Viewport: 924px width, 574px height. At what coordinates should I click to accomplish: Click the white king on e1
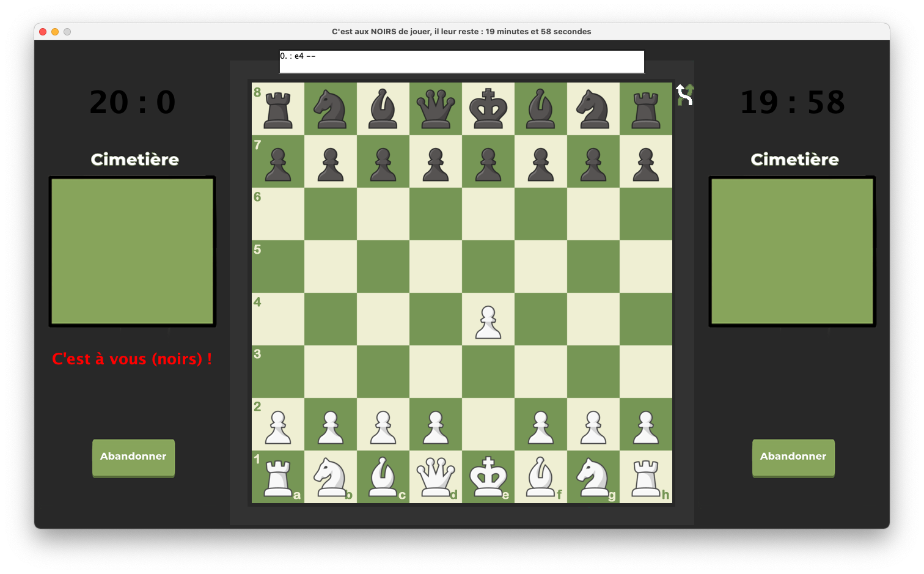488,477
